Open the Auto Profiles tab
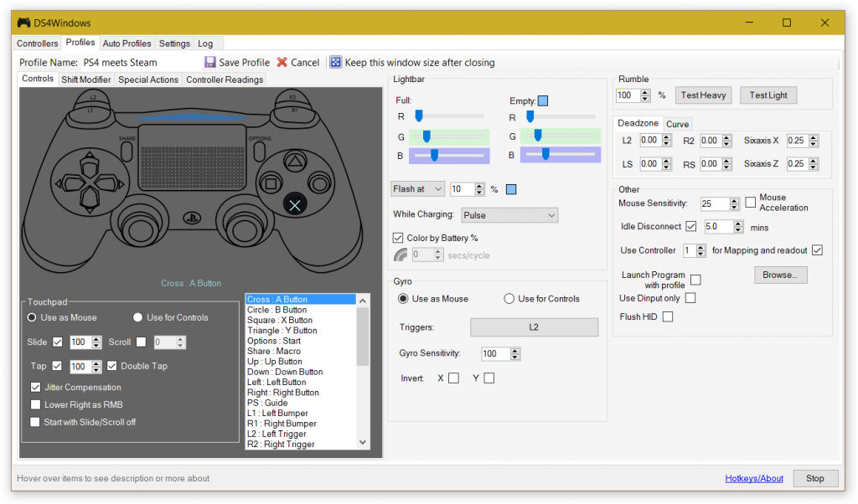The width and height of the screenshot is (858, 504). (127, 43)
